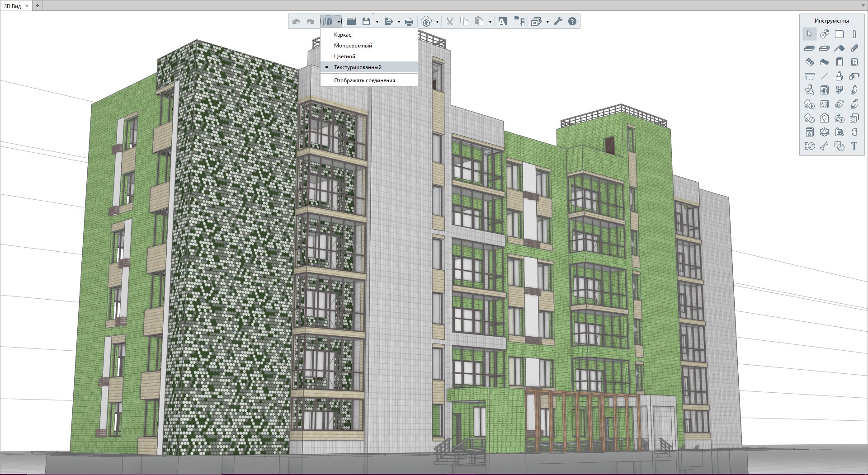Select the Текстурированный visual style
The image size is (868, 475).
pyautogui.click(x=358, y=67)
